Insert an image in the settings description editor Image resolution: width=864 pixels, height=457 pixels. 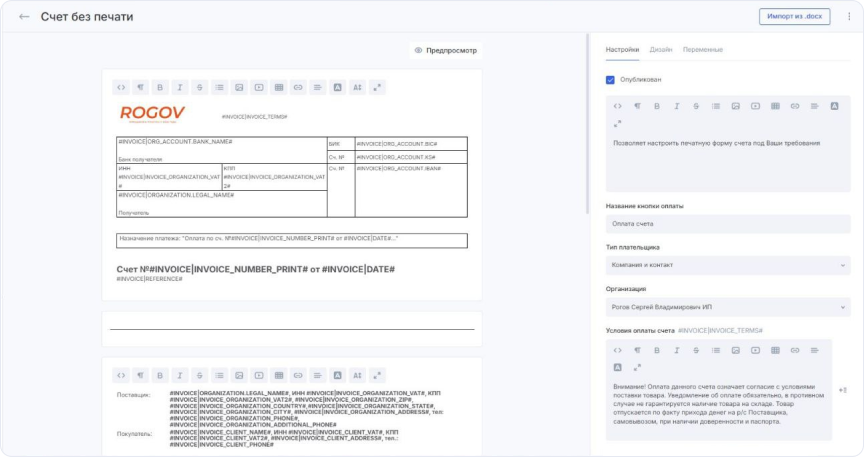click(736, 106)
